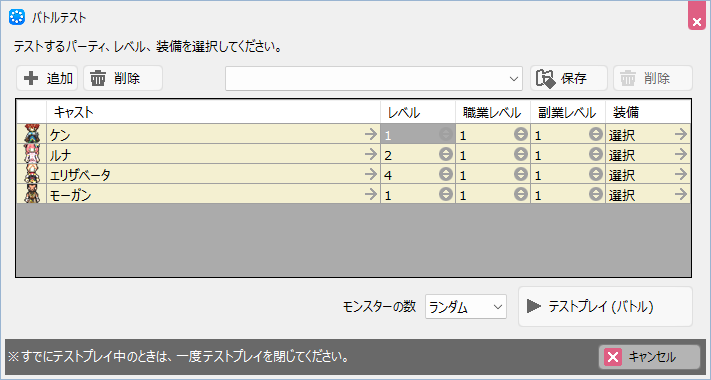Start テストプレイ (バトル)
The image size is (711, 380).
pos(605,307)
